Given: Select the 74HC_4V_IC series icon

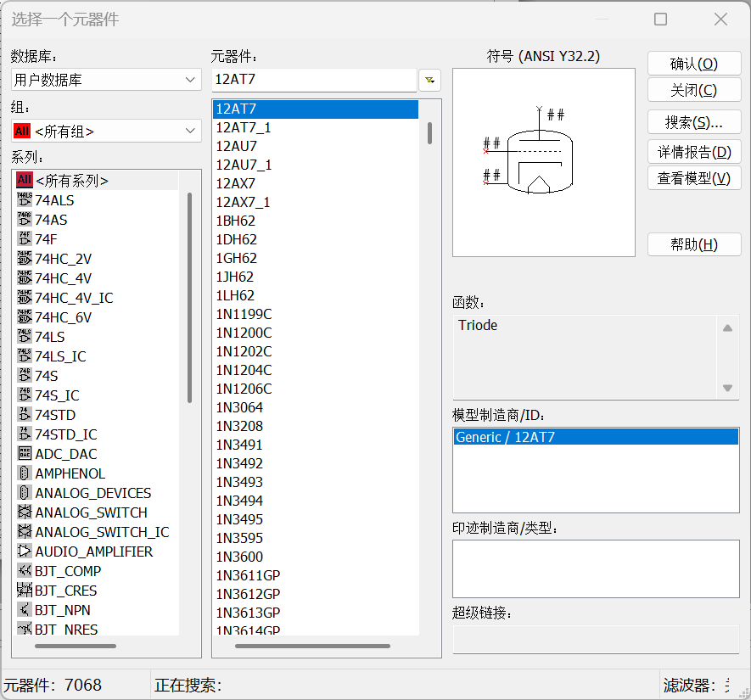Looking at the screenshot, I should point(24,298).
